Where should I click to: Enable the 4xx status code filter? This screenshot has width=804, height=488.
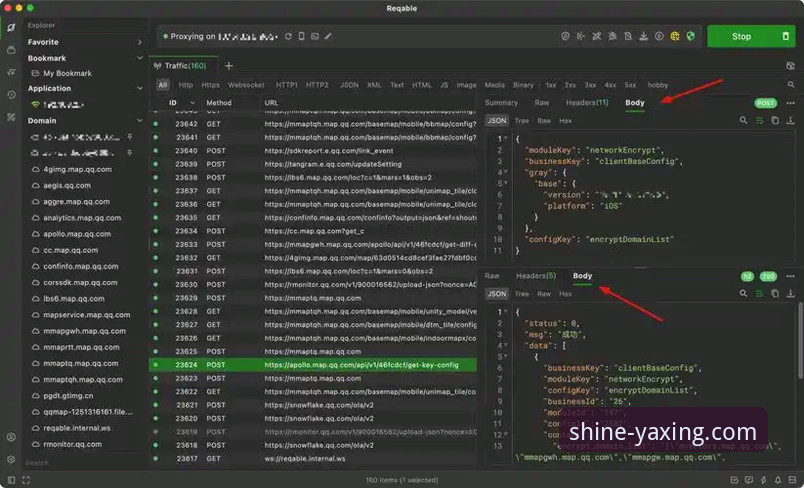(610, 85)
